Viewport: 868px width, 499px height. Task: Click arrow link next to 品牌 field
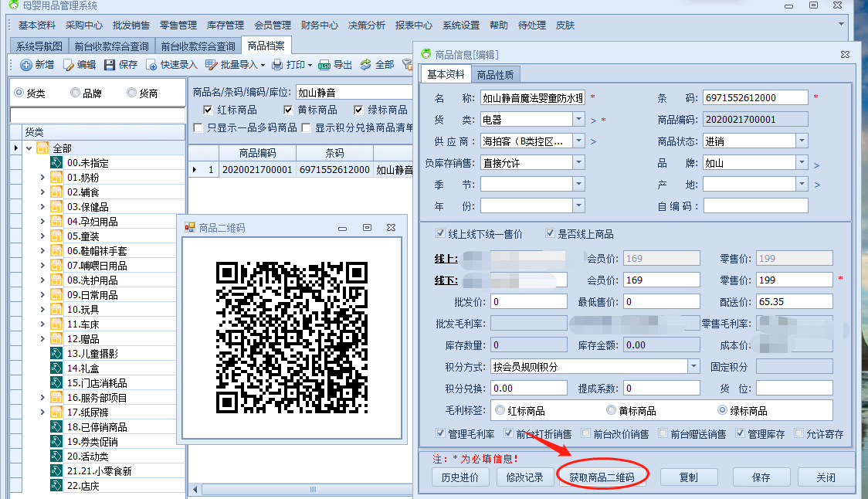816,165
